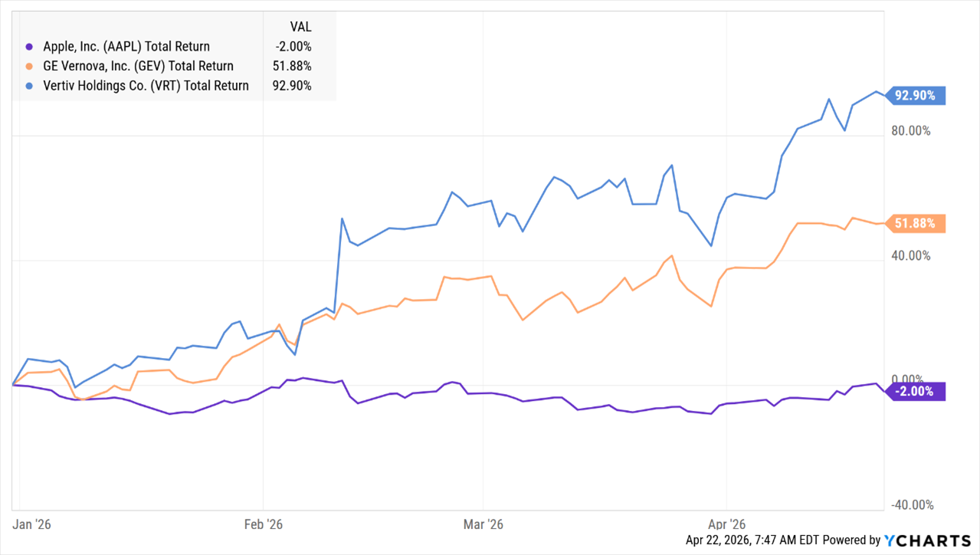980x555 pixels.
Task: Click the Apr '26 x-axis label
Action: (x=726, y=524)
